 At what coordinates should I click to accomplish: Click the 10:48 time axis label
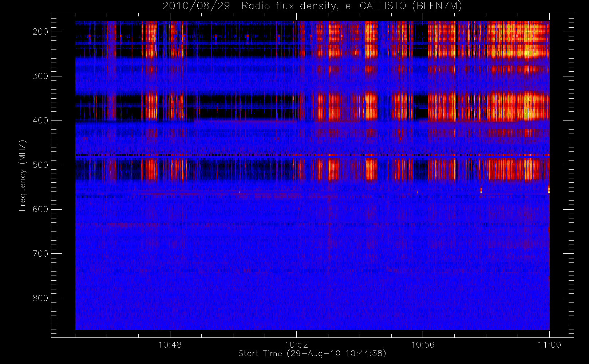click(170, 345)
